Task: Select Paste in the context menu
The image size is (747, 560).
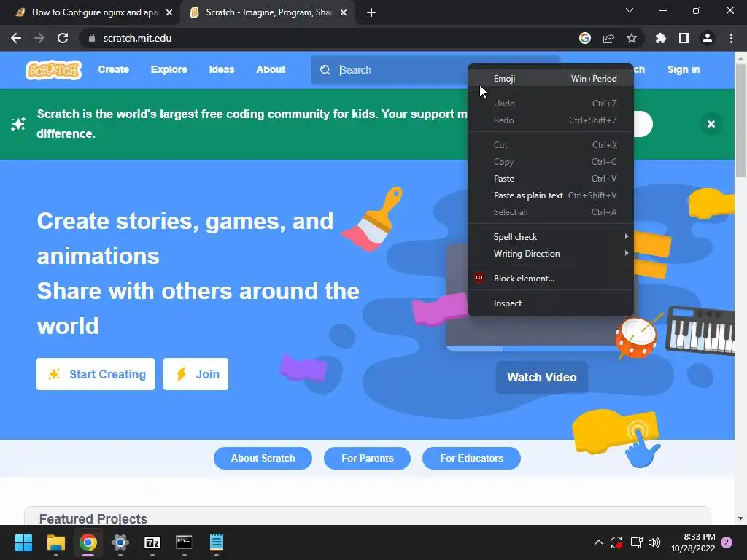Action: pos(551,179)
